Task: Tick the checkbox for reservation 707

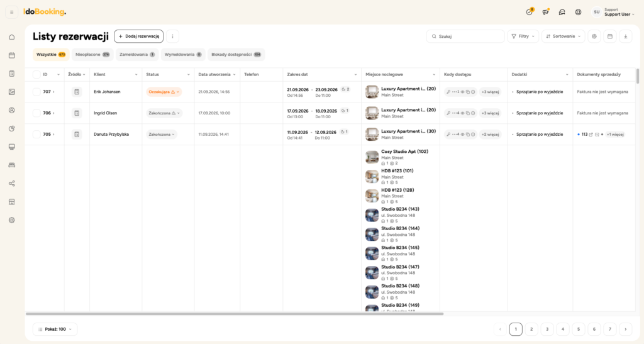Action: 36,92
